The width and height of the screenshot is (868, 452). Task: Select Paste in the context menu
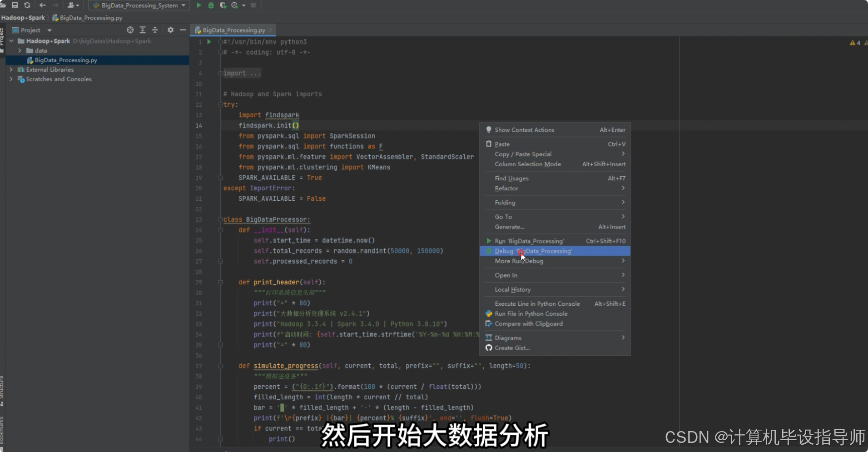pyautogui.click(x=555, y=144)
